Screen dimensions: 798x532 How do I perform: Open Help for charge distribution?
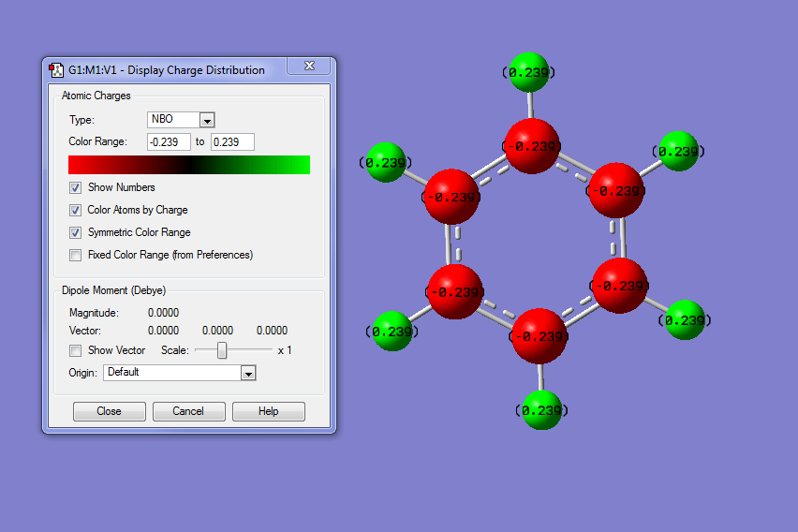pyautogui.click(x=269, y=411)
